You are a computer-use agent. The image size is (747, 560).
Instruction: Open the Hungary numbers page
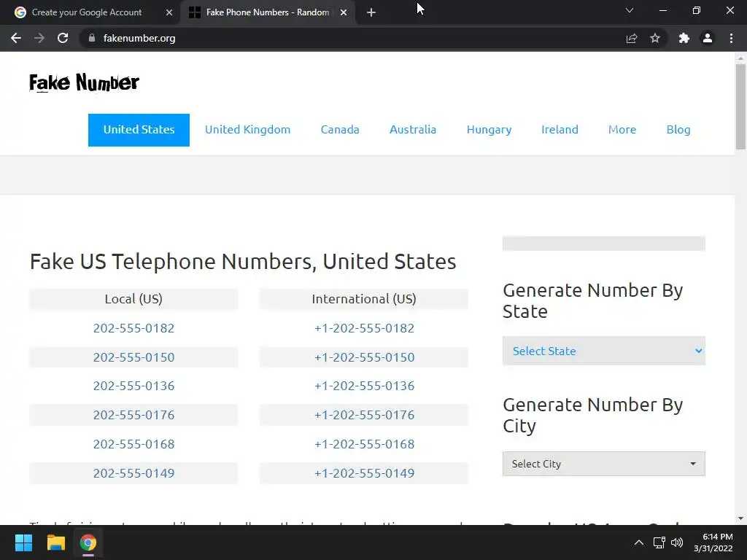(489, 130)
